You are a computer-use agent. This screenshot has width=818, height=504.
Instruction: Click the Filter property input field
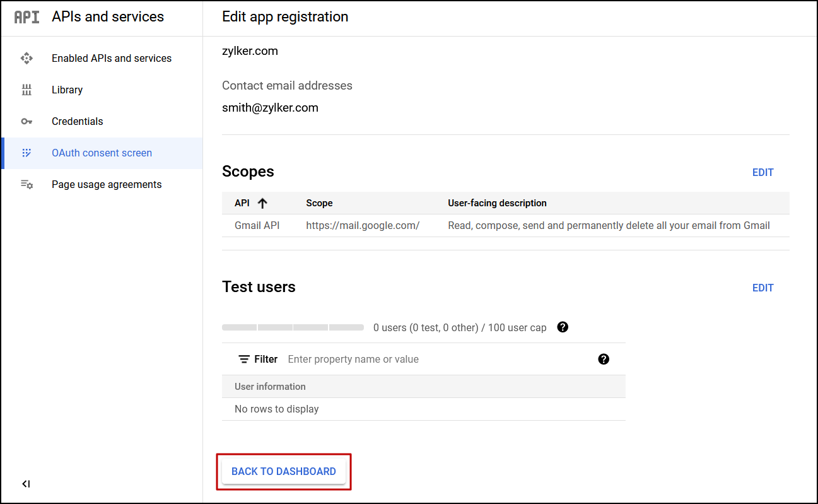pos(353,359)
